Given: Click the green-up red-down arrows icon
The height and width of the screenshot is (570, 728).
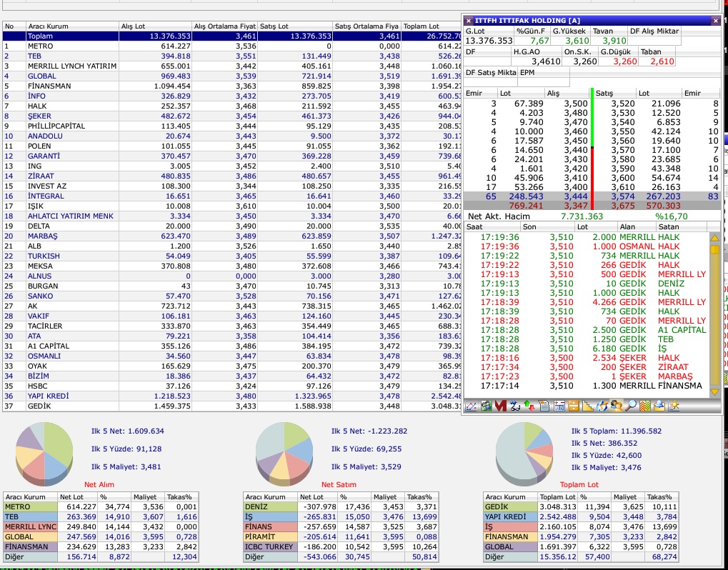Looking at the screenshot, I should [x=529, y=406].
